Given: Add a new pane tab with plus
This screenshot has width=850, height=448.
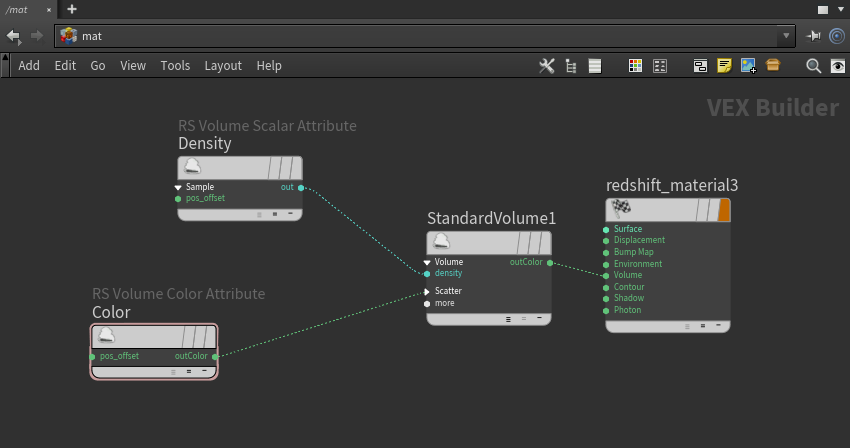Looking at the screenshot, I should click(x=71, y=9).
